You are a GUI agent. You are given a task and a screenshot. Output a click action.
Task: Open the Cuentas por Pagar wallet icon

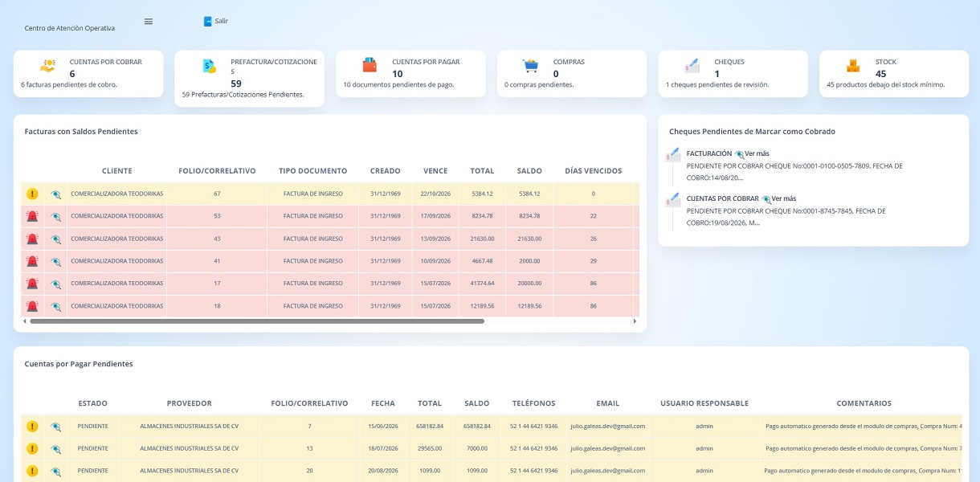[x=370, y=64]
